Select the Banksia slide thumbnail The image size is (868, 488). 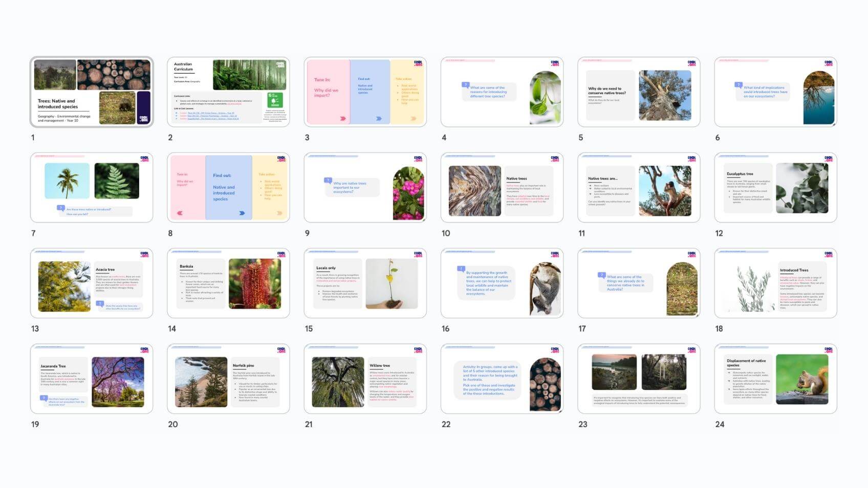pyautogui.click(x=228, y=283)
